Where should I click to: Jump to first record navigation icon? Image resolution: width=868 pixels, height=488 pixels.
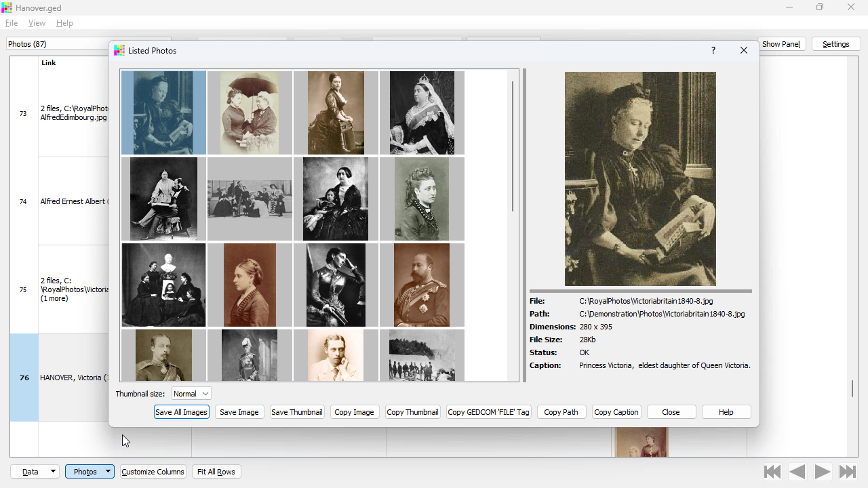pos(772,472)
